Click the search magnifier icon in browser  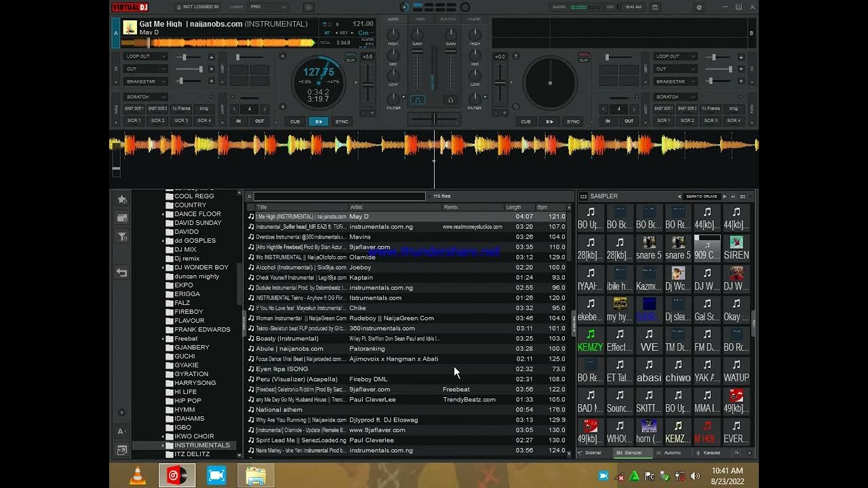tap(249, 197)
